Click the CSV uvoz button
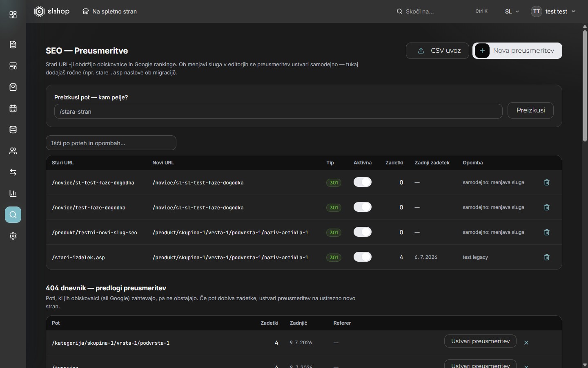The image size is (588, 368). 437,51
